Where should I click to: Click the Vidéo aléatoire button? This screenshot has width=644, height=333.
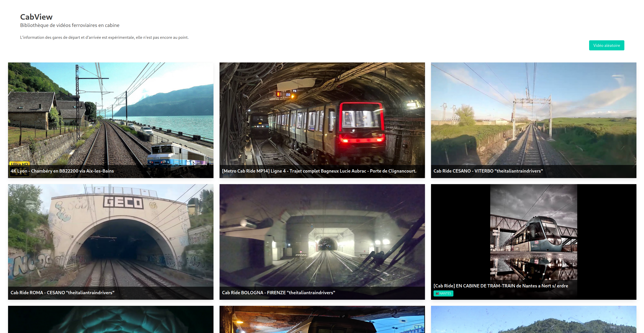pos(606,45)
